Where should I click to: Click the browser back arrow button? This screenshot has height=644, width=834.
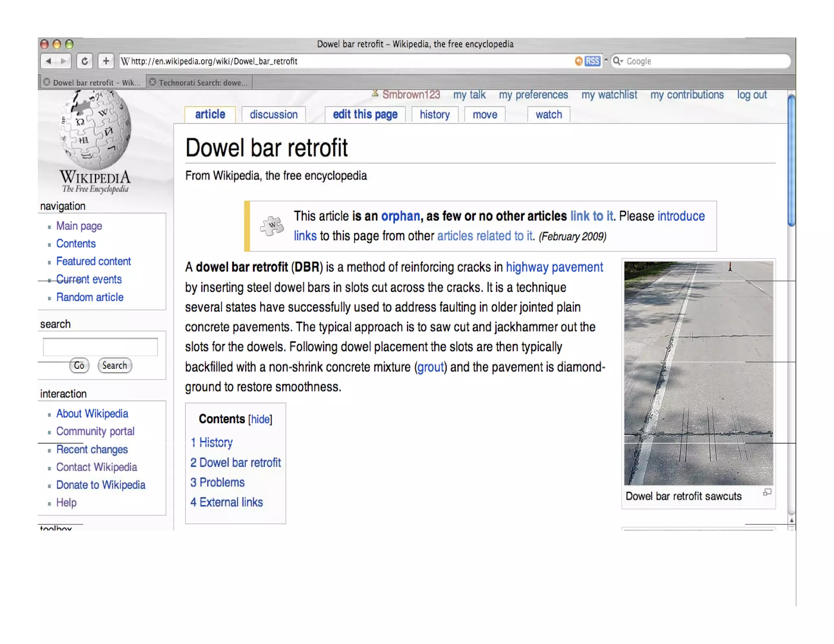tap(48, 61)
